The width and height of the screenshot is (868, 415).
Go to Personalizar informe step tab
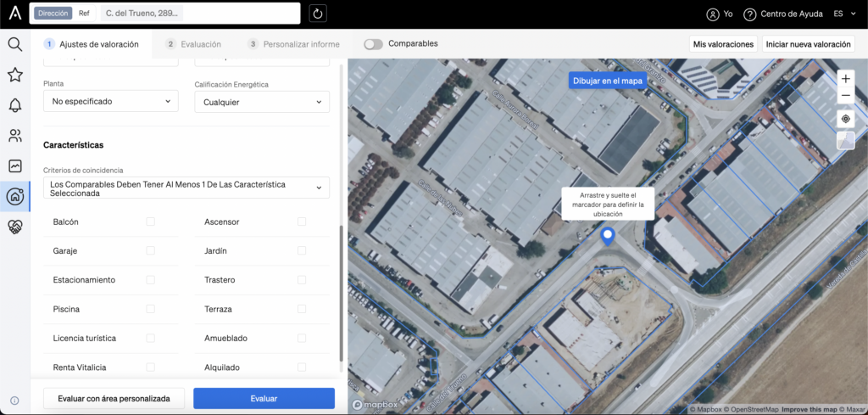294,44
